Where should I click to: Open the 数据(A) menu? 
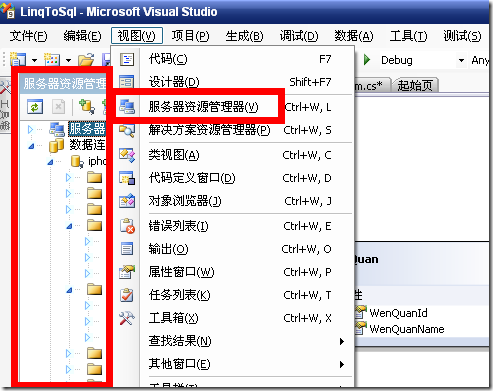tap(354, 36)
